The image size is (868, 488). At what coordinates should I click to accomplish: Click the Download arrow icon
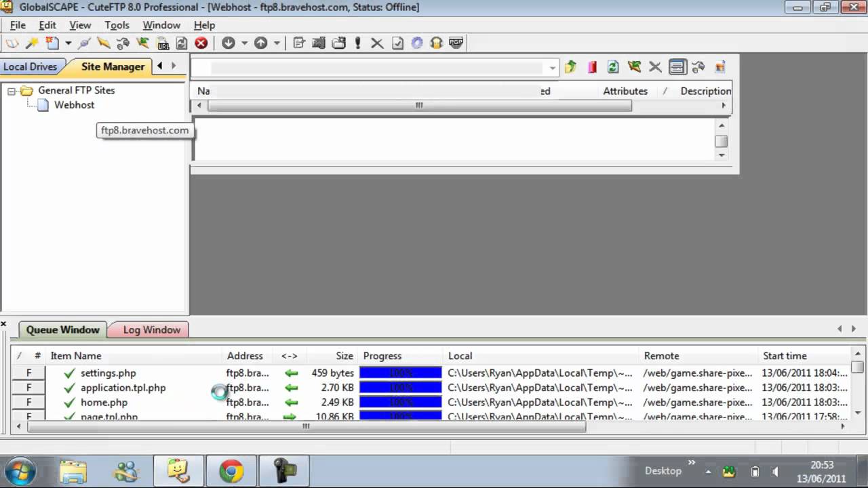tap(229, 43)
